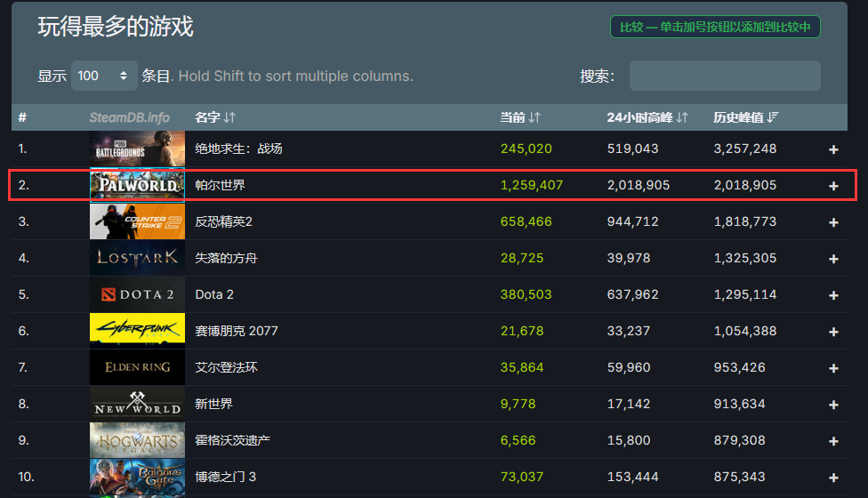Open the 显示 100 entries dropdown
The width and height of the screenshot is (868, 498).
click(104, 76)
